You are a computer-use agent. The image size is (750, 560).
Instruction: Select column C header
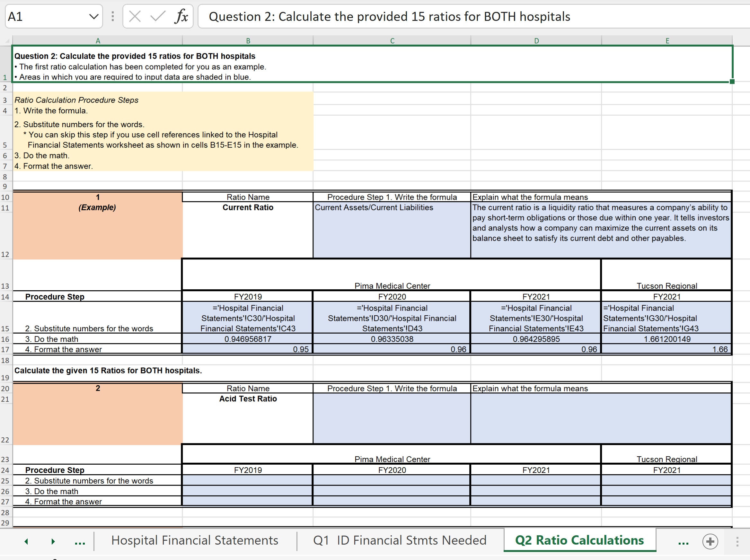392,41
